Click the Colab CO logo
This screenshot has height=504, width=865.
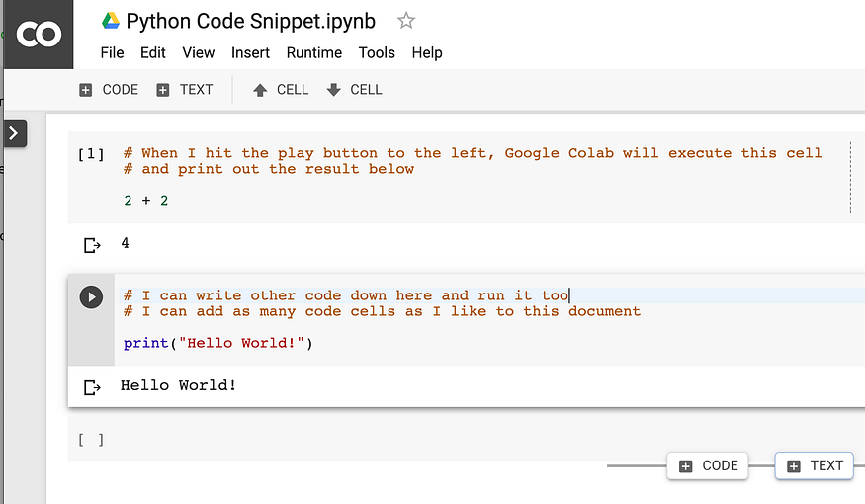[x=39, y=35]
